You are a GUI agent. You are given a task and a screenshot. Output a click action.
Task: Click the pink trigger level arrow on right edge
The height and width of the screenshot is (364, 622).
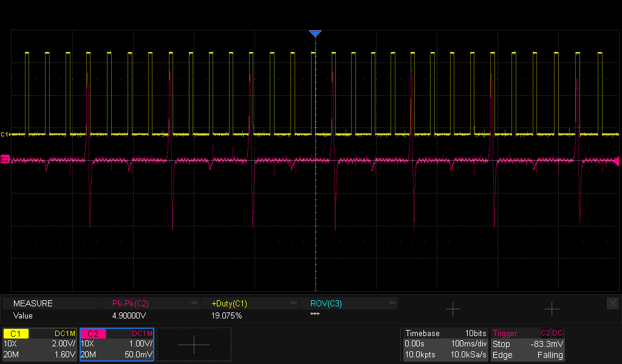point(617,161)
